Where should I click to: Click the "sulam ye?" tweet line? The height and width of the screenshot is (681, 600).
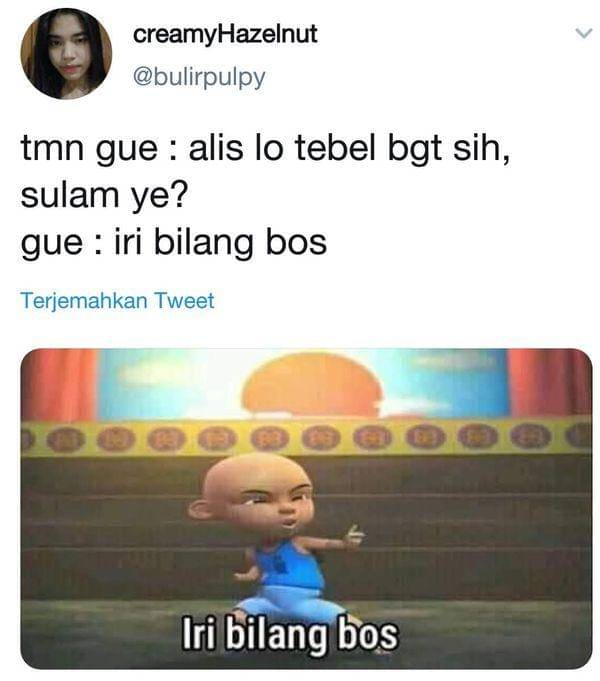[x=105, y=195]
